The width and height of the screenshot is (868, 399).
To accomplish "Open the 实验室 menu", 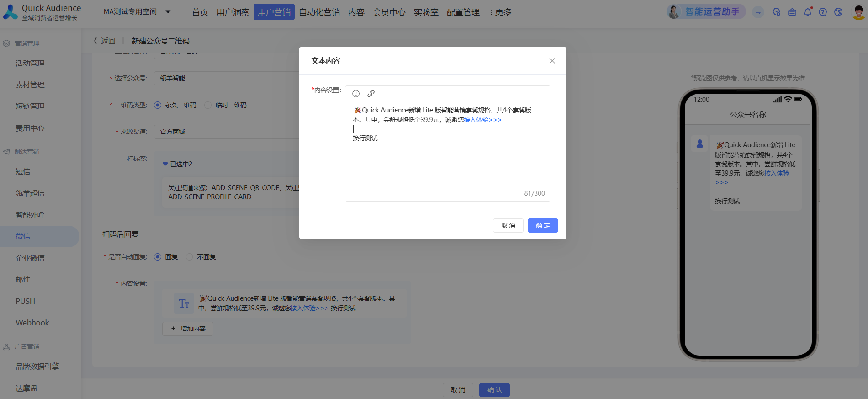I will [426, 12].
